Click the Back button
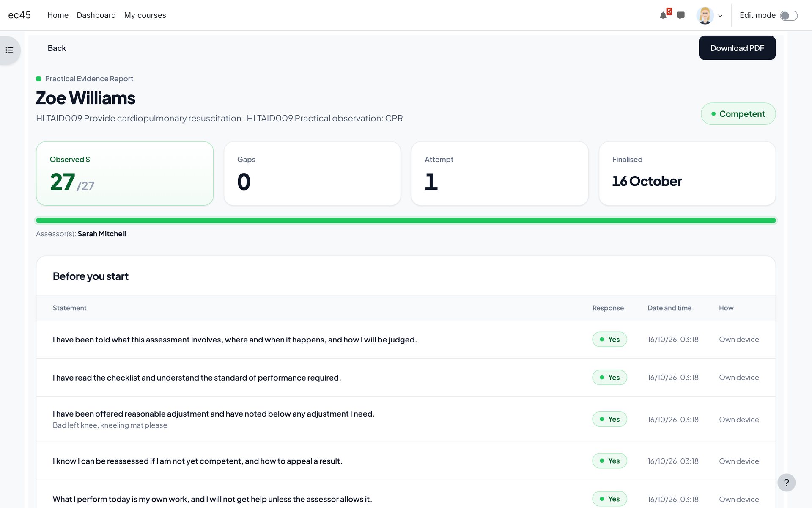 (57, 48)
